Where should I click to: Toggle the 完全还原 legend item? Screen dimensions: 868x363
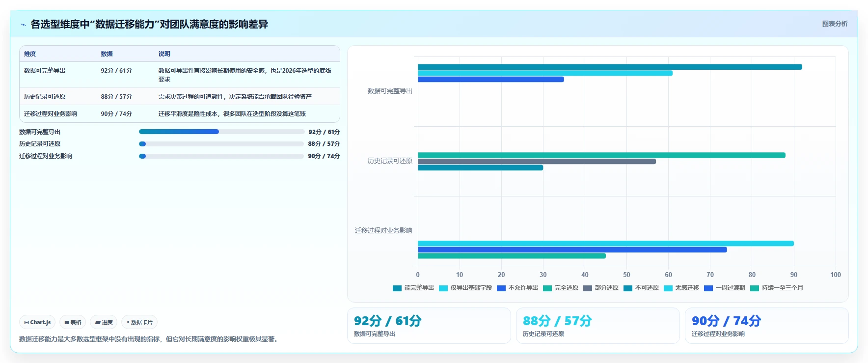tap(561, 288)
